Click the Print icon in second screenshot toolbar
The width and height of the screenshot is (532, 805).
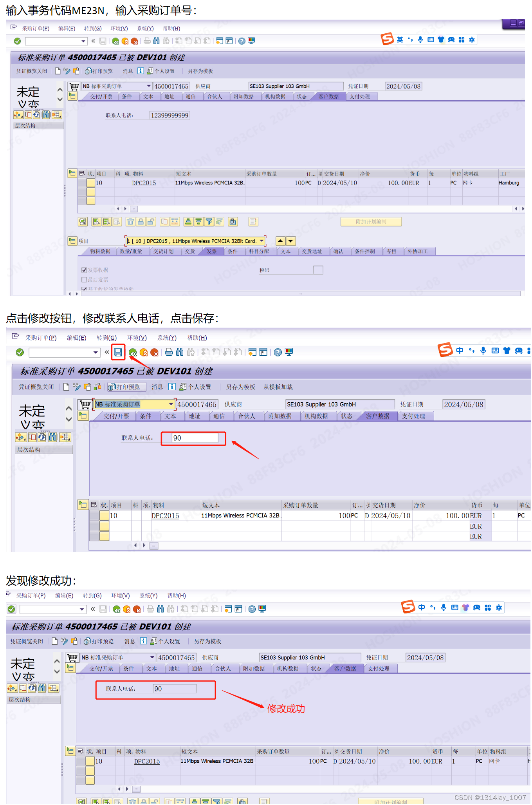[x=169, y=352]
